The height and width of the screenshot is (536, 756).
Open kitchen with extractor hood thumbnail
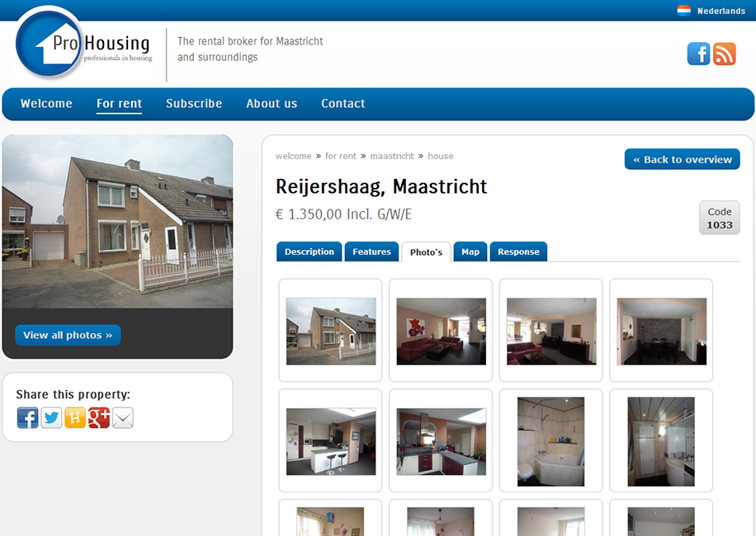(x=441, y=441)
